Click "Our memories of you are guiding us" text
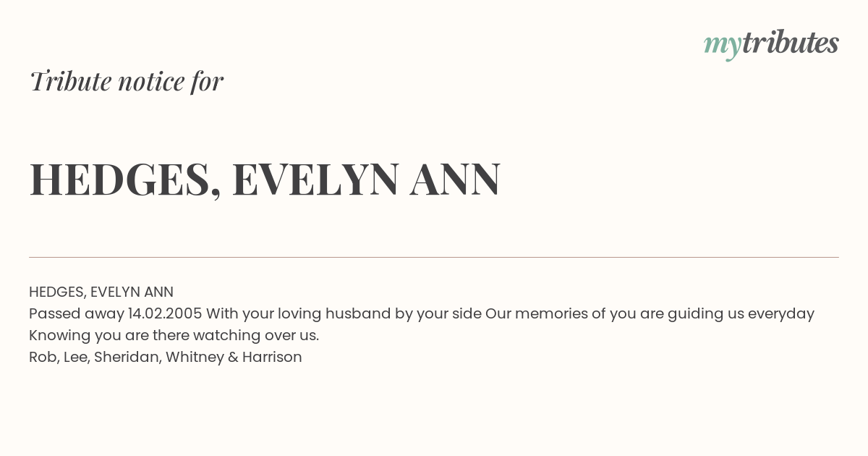Image resolution: width=868 pixels, height=456 pixels. [x=615, y=313]
